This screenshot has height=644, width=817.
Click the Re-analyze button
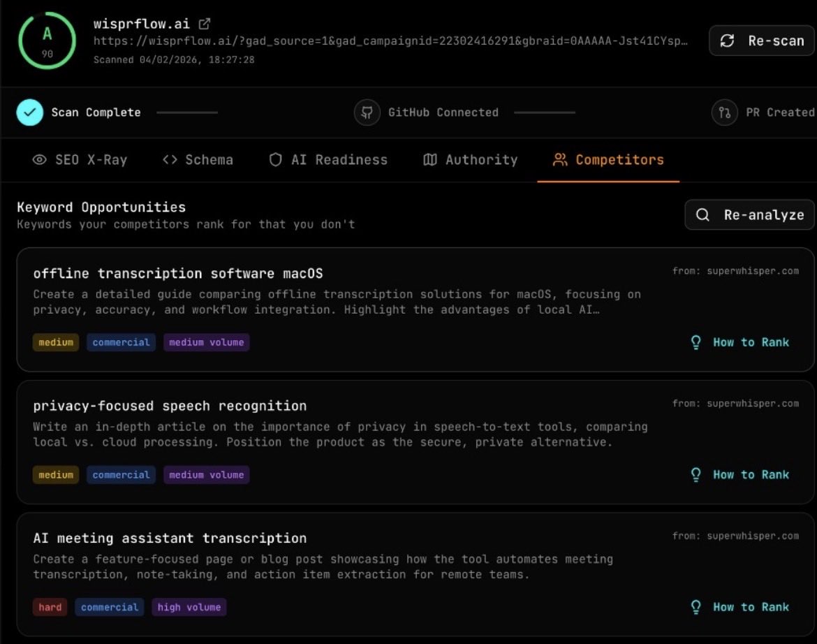pyautogui.click(x=750, y=214)
